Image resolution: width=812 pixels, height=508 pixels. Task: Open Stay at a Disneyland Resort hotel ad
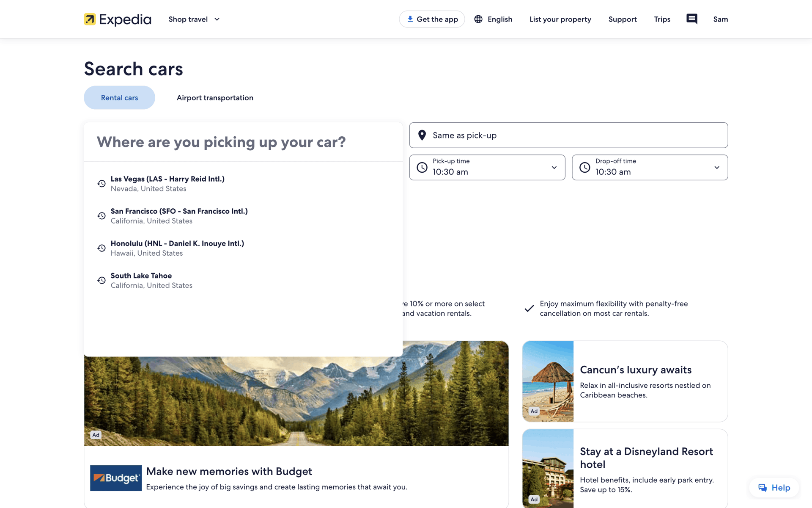625,469
